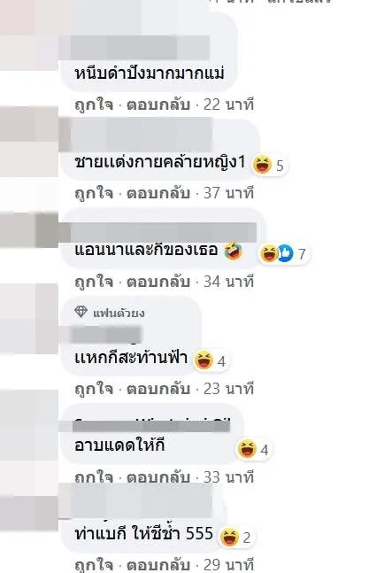
Task: Open the like reaction icon showing 7 reactions
Action: pyautogui.click(x=286, y=253)
